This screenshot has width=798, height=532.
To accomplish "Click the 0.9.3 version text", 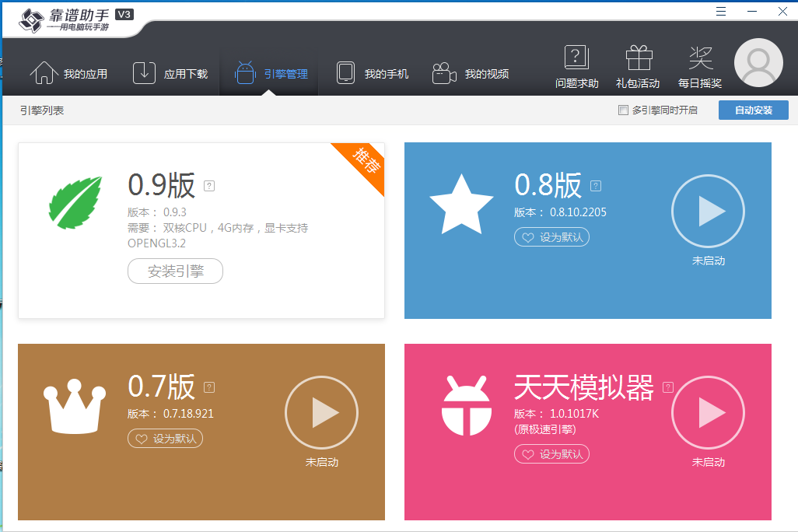I will pos(174,212).
